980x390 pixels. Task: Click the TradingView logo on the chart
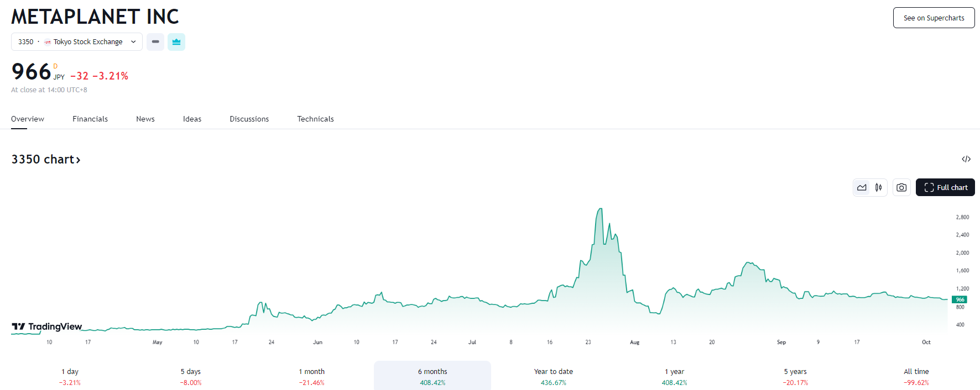(47, 326)
